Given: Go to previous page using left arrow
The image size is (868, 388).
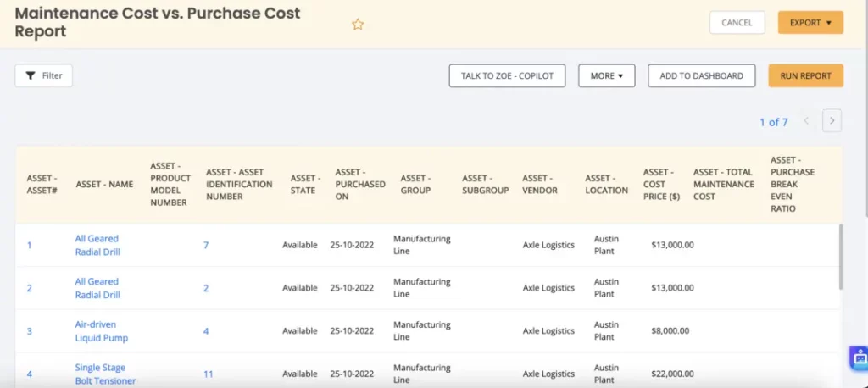Looking at the screenshot, I should (x=806, y=121).
